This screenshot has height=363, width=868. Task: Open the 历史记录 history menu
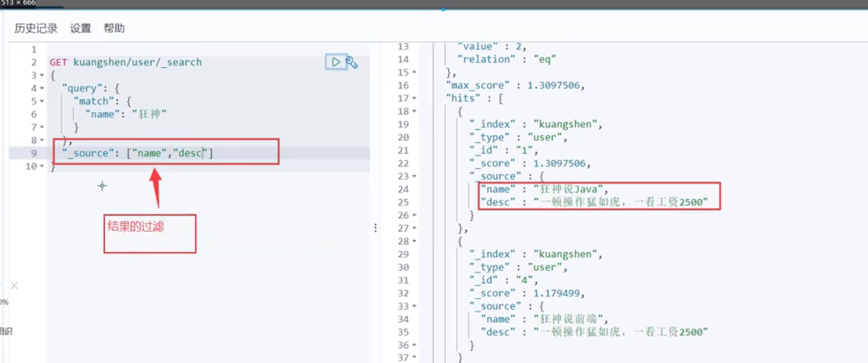click(x=36, y=28)
